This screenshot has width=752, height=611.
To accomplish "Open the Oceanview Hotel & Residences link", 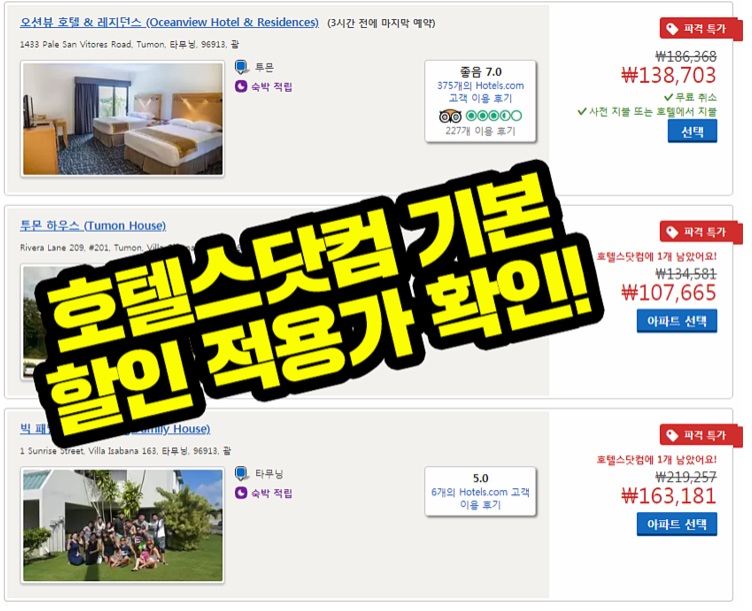I will (169, 22).
